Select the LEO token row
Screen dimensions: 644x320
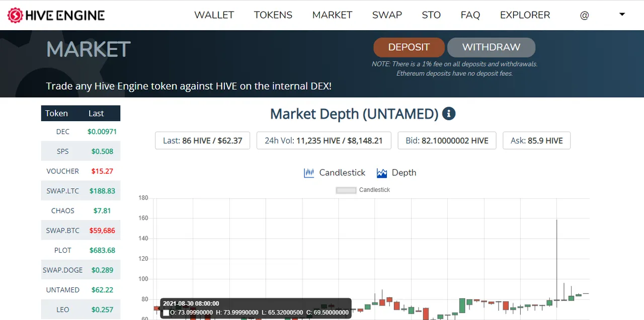pos(80,309)
